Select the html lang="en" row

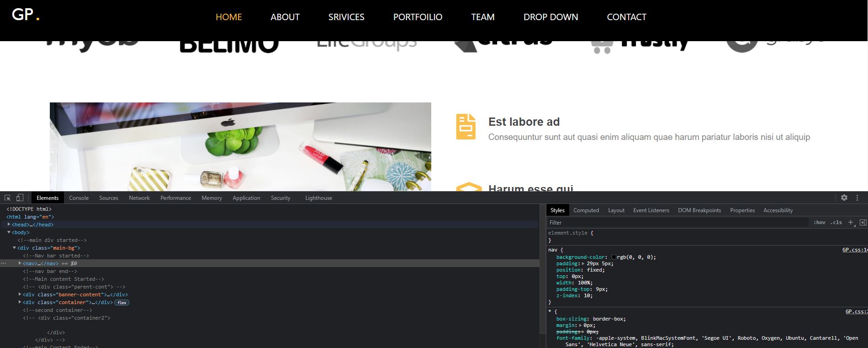point(30,217)
